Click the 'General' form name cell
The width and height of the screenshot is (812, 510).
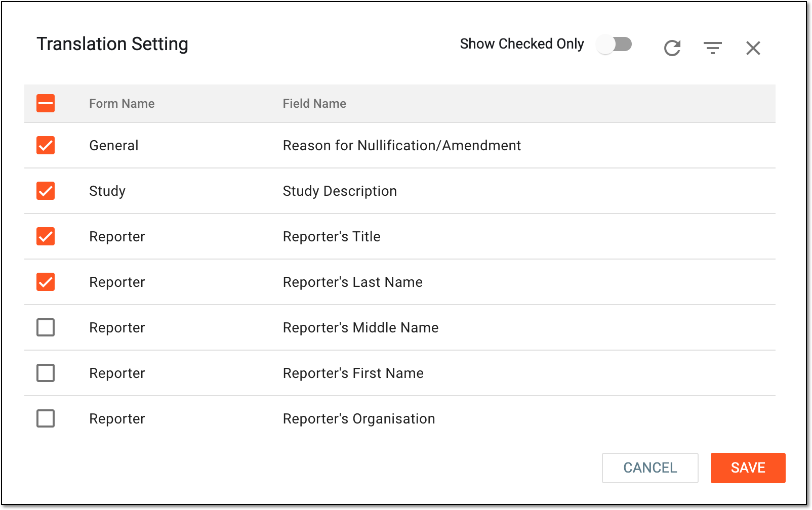tap(114, 146)
